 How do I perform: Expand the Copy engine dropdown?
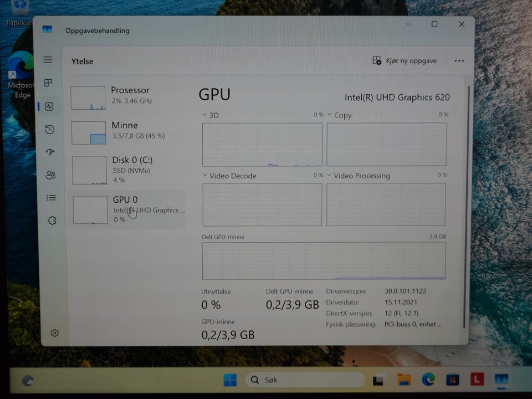[329, 115]
